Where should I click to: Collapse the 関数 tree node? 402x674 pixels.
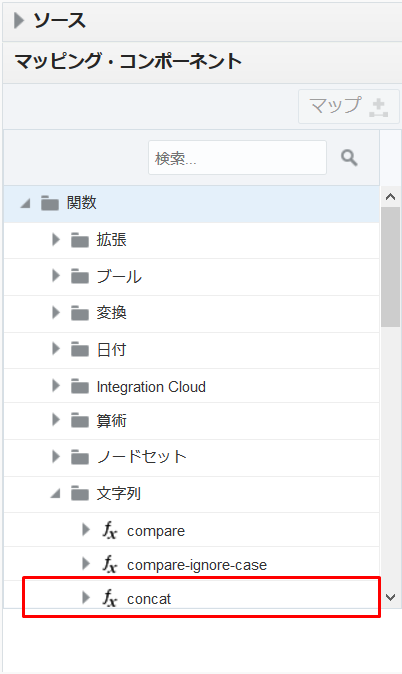pos(25,203)
